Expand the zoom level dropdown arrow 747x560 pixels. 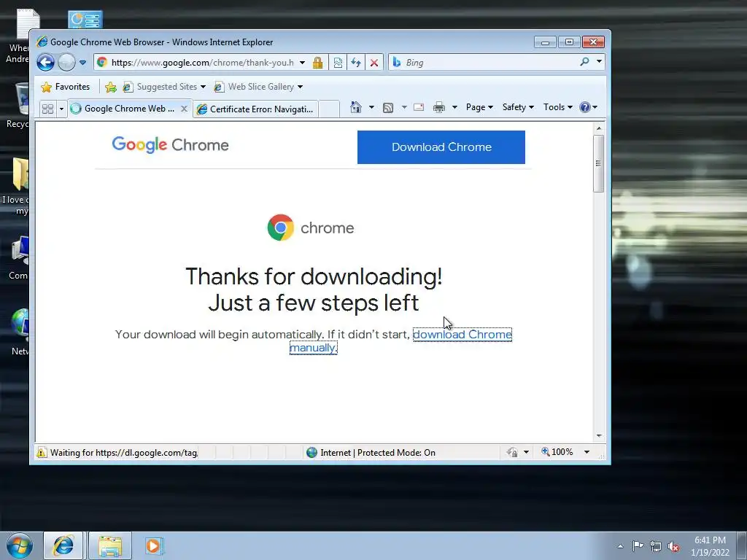click(x=587, y=452)
